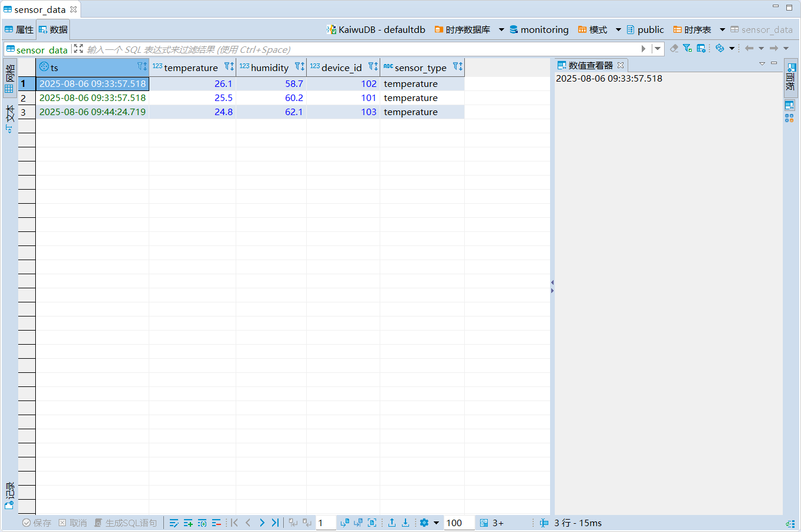The image size is (801, 532).
Task: Click the row count icon beside 3+
Action: tap(484, 523)
